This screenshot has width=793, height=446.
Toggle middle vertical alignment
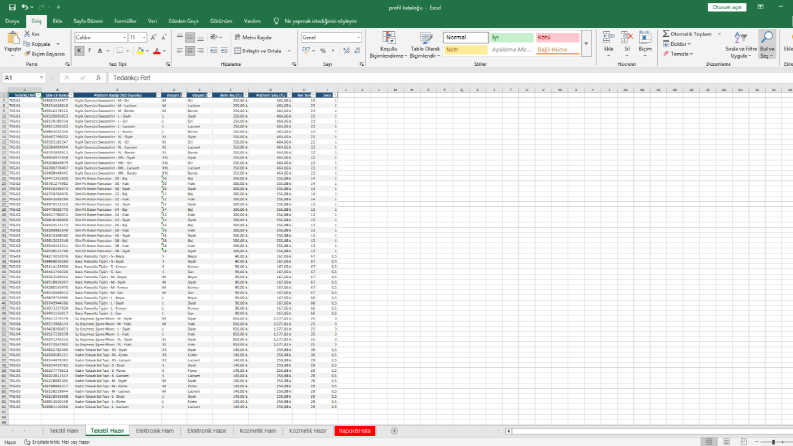point(190,37)
